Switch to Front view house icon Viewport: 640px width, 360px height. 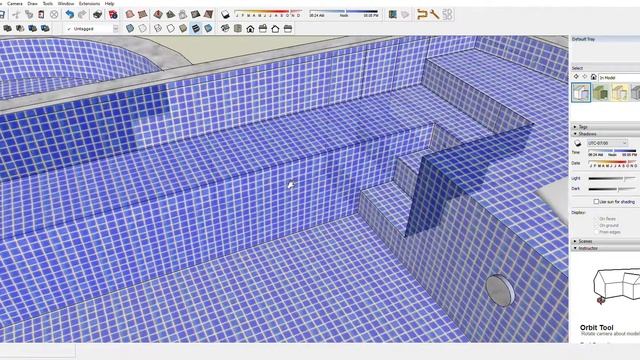(x=250, y=28)
